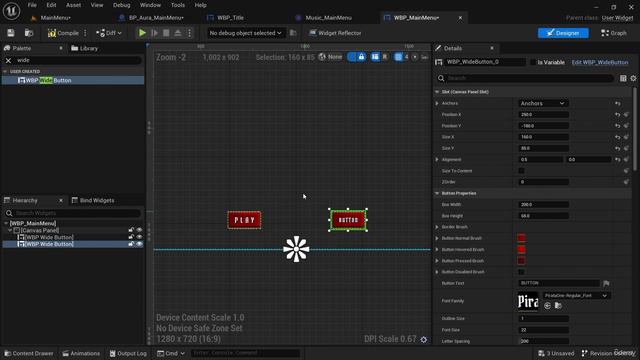This screenshot has height=360, width=640.
Task: Click the hierarchy Search Widgets field
Action: [73, 213]
